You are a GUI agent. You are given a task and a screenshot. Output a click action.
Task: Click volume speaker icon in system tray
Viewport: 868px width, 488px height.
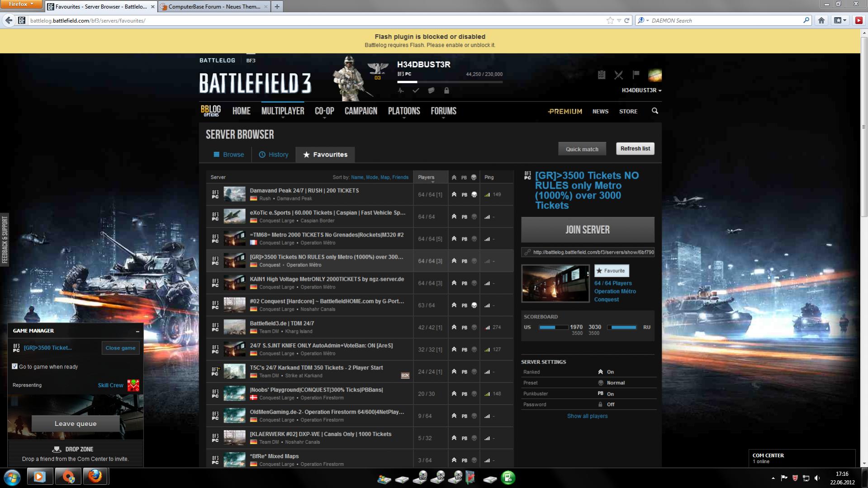[x=817, y=478]
